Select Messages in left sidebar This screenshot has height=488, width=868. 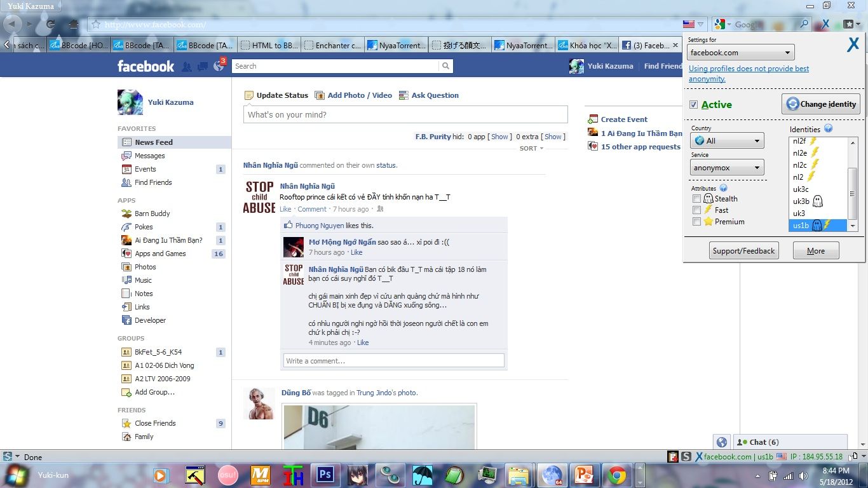149,156
